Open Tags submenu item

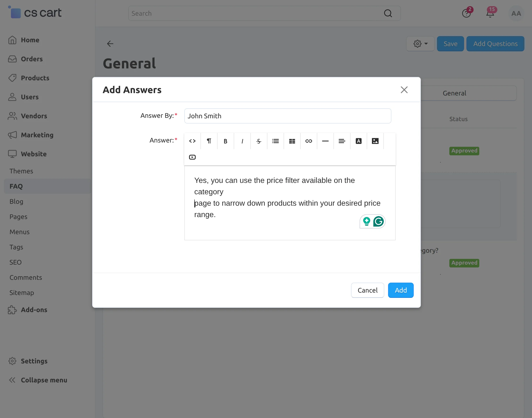click(16, 247)
